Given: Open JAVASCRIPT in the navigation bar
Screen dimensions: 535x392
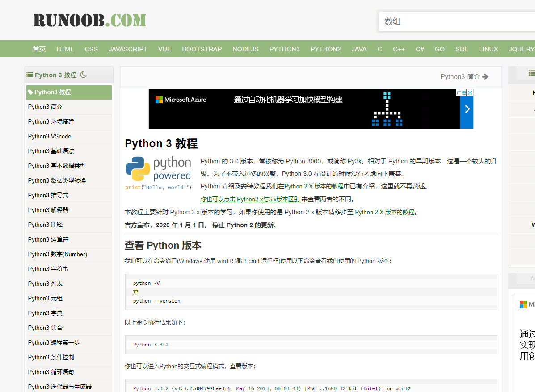Looking at the screenshot, I should pyautogui.click(x=128, y=49).
